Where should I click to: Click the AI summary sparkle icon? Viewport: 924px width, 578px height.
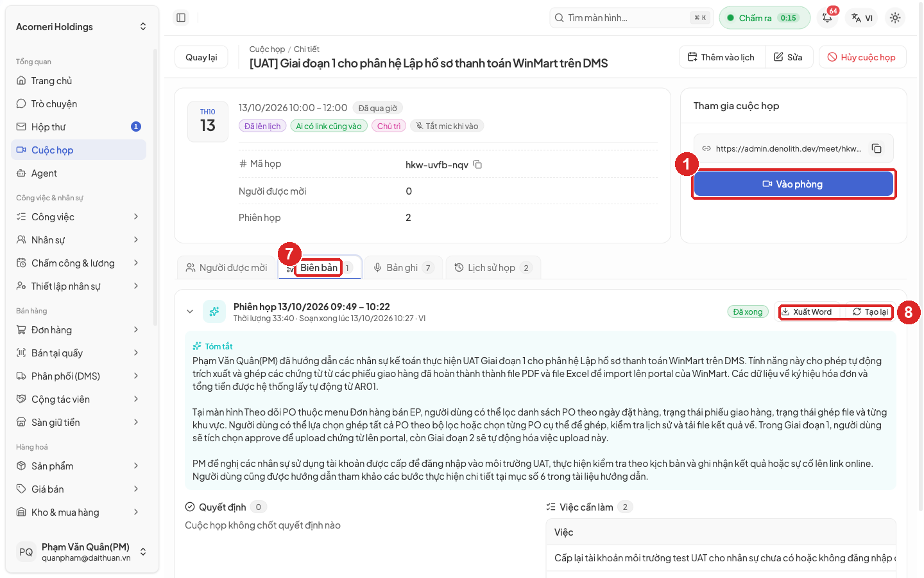point(214,311)
